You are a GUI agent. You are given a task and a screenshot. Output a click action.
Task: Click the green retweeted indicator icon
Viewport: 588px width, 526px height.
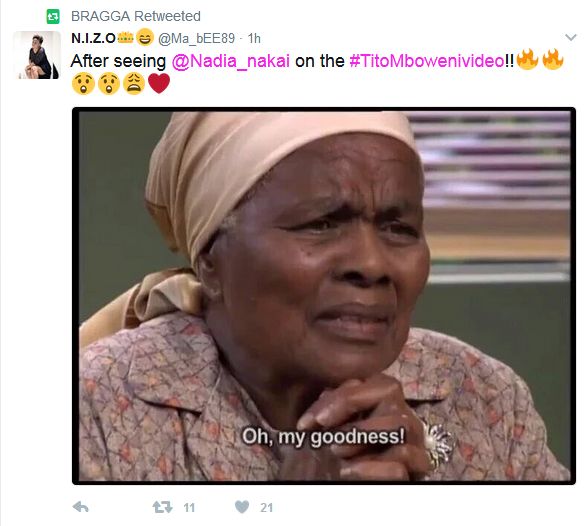click(53, 16)
